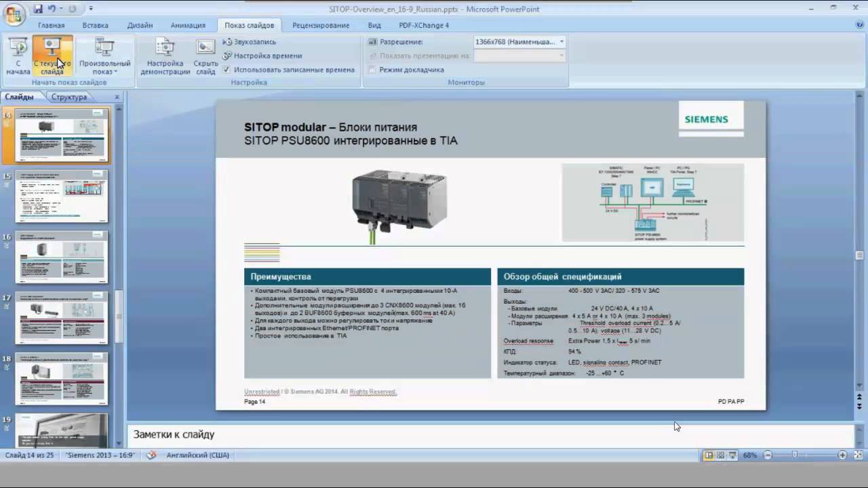Click 'Слайд 14 из 25' status text

click(31, 455)
